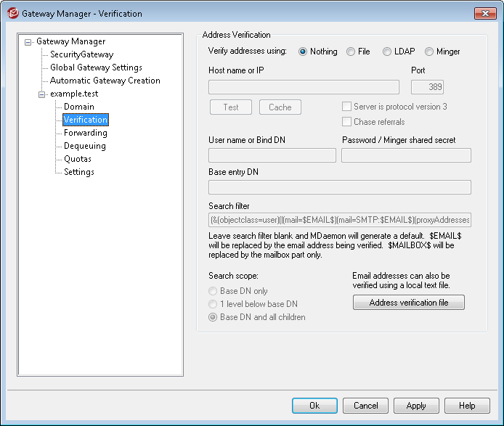Open the Dequeuing tree item
Screen dimensions: 504x426
click(84, 146)
